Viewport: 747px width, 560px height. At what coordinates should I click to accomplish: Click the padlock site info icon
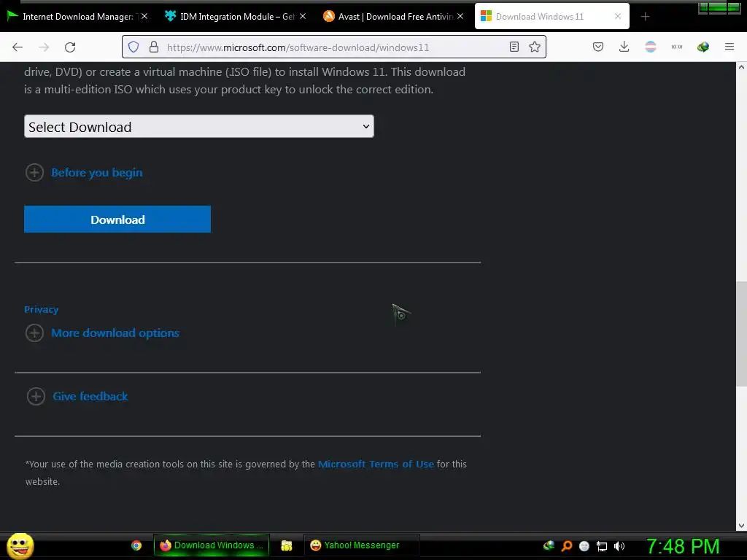point(153,47)
